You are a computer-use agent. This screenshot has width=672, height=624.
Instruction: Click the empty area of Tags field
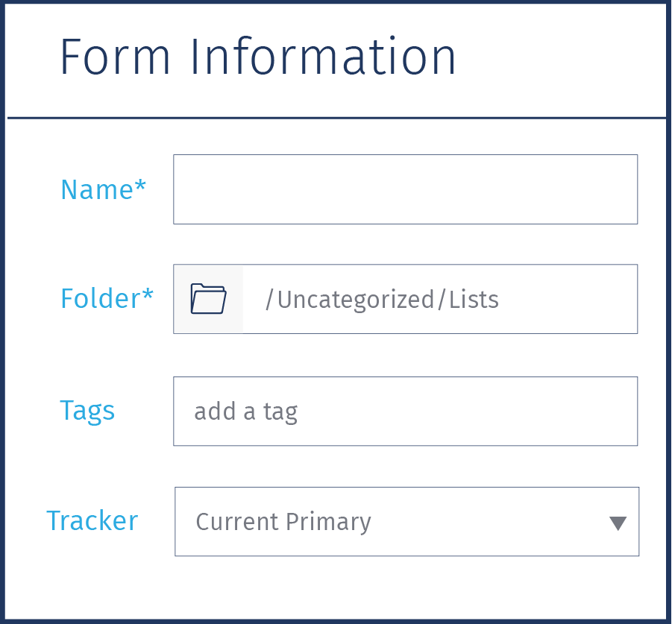(x=467, y=411)
